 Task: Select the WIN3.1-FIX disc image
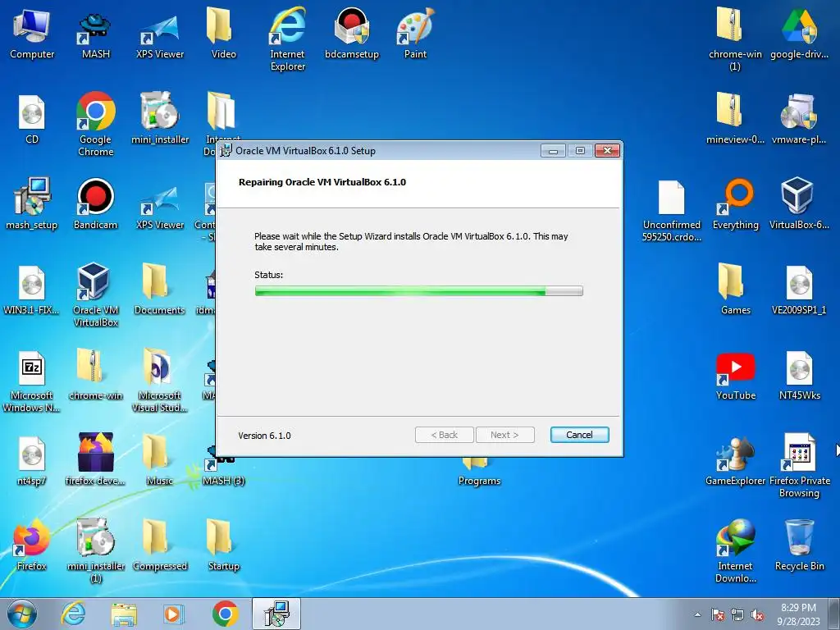[32, 290]
